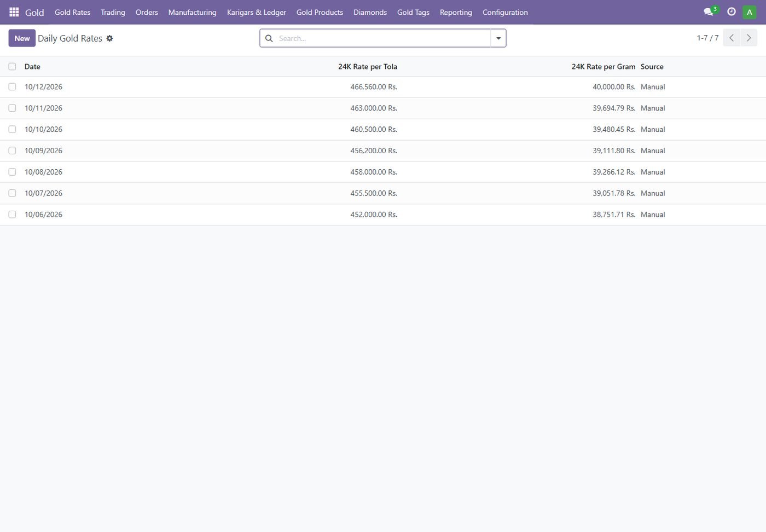Open the Gold Rates menu
Screen dimensions: 766x532
[72, 12]
